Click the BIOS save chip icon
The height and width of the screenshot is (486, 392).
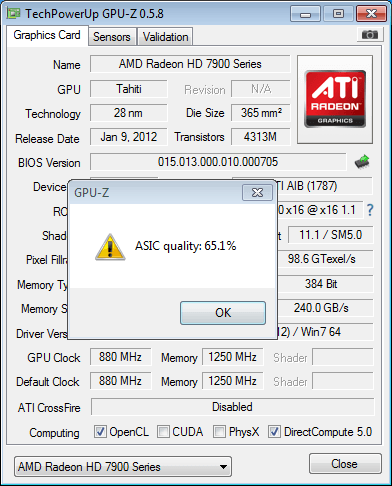tap(362, 162)
